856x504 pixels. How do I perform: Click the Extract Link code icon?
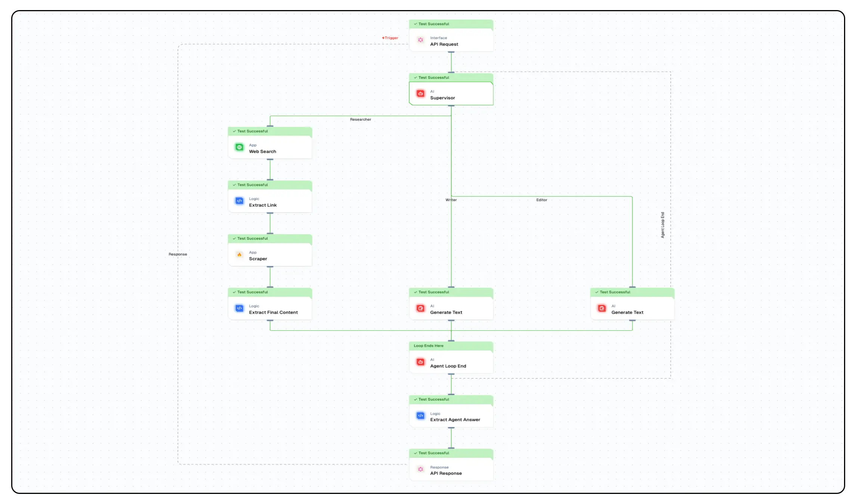(x=240, y=201)
